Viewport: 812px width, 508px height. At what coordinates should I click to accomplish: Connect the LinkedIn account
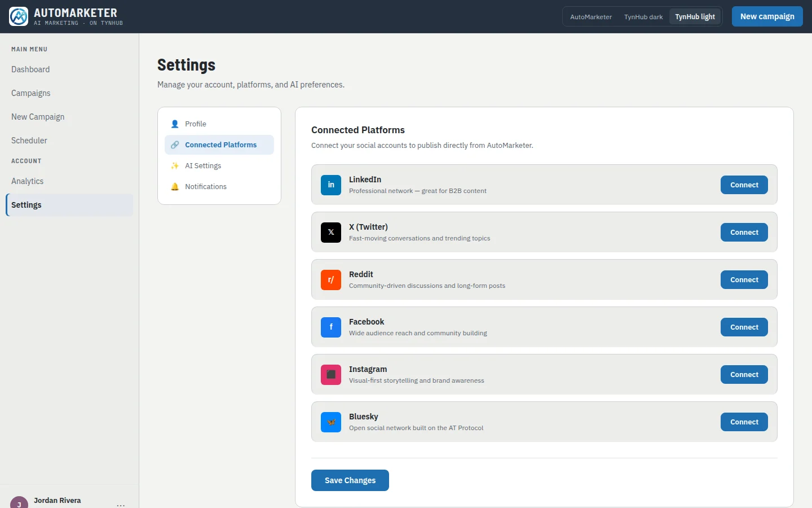pyautogui.click(x=744, y=185)
